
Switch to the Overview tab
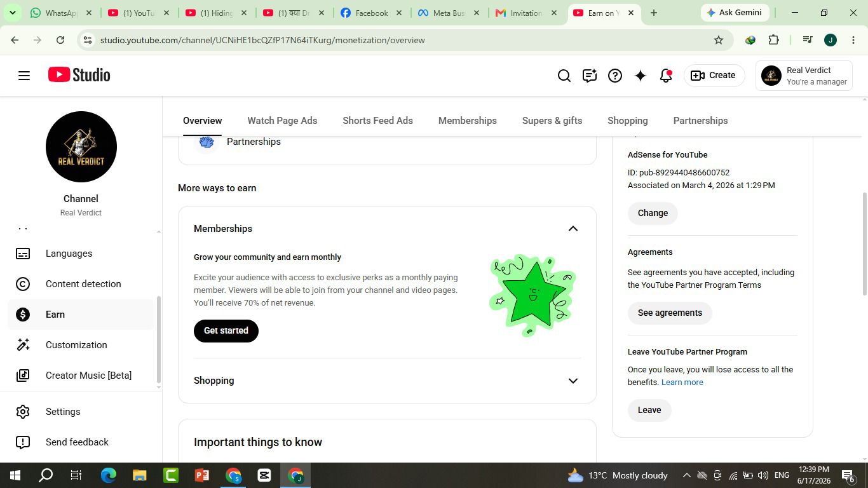pyautogui.click(x=203, y=121)
